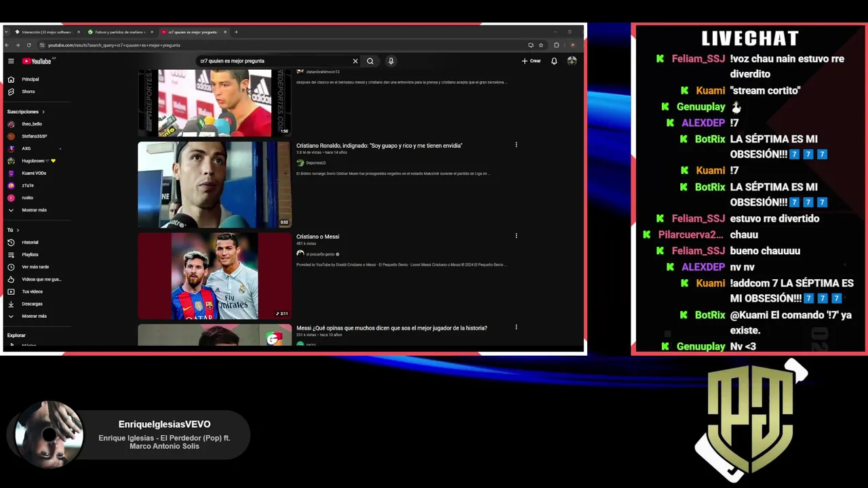Expand the Tú section chevron
Screen dimensions: 868x488
click(x=18, y=230)
